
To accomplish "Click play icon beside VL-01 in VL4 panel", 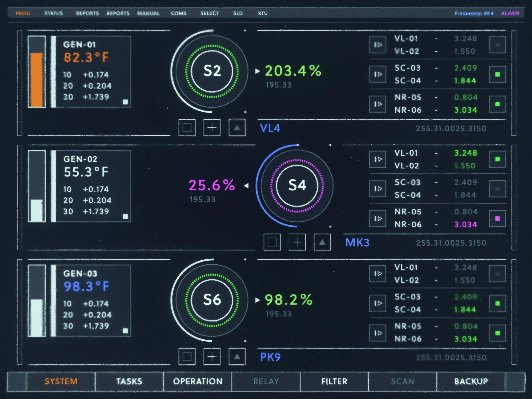I will (x=378, y=45).
